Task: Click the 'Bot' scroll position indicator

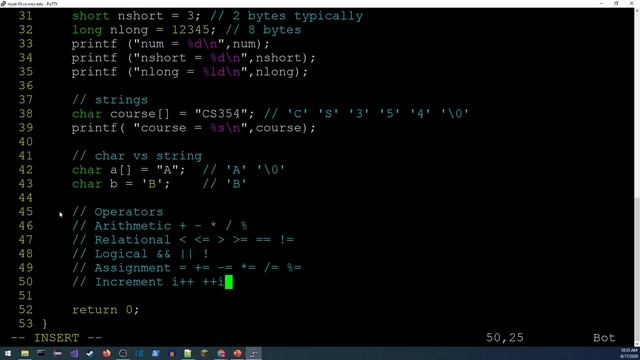Action: [604, 338]
